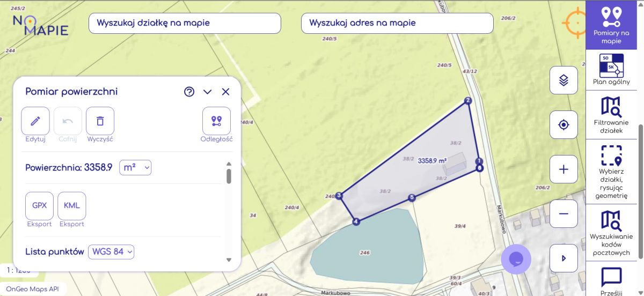This screenshot has height=296, width=644.
Task: Expand side panel with arrow button
Action: [563, 258]
